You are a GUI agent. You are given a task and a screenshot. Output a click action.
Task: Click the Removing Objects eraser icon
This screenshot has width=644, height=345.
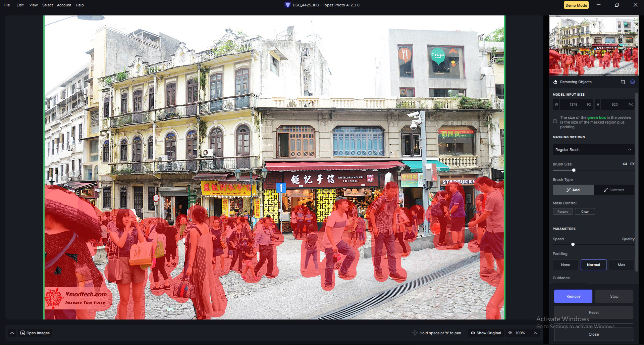555,82
